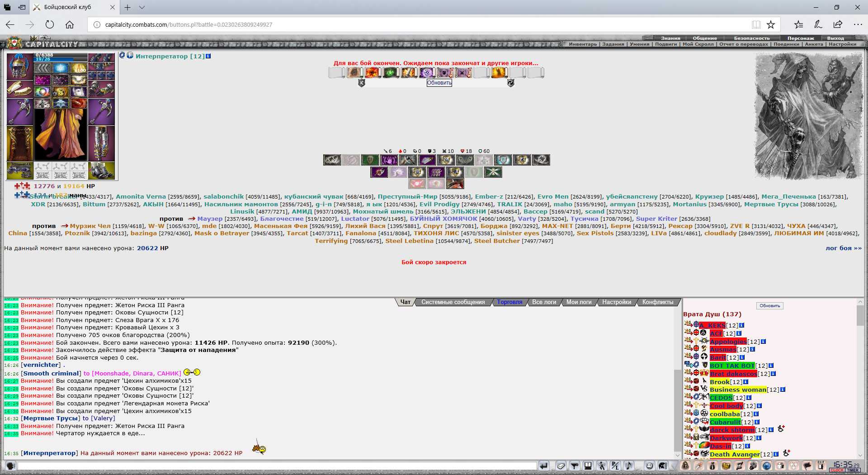Click the Выход menu item
Image resolution: width=868 pixels, height=475 pixels.
click(835, 38)
